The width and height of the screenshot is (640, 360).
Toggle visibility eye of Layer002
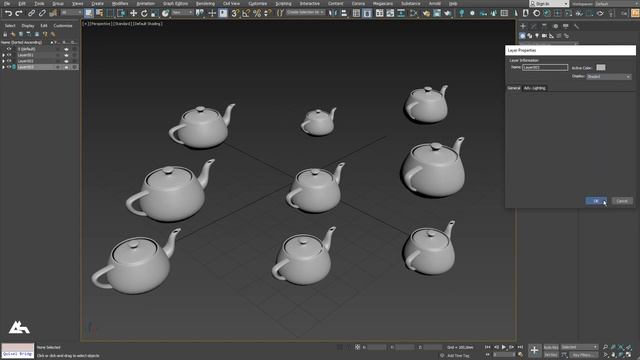tap(9, 61)
